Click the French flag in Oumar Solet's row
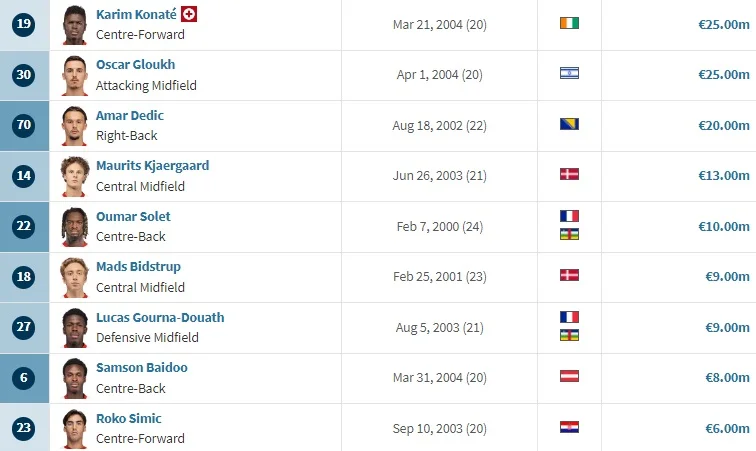756x451 pixels. click(x=570, y=216)
